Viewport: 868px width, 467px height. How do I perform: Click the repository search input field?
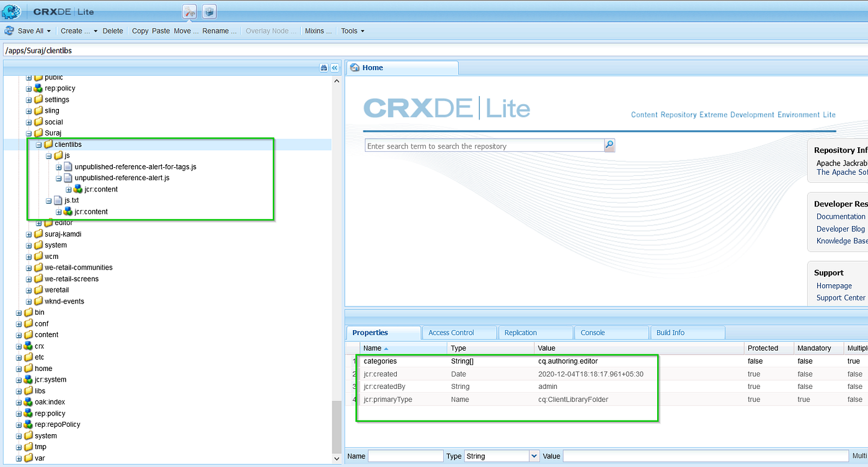click(x=484, y=146)
